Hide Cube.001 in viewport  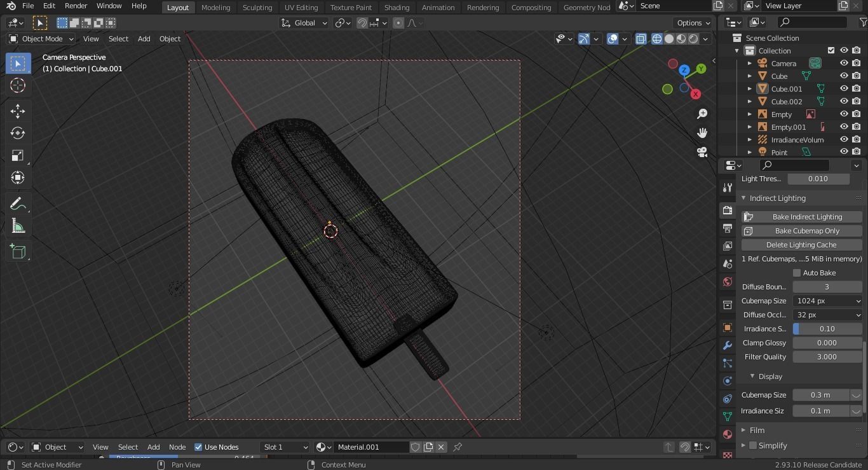[844, 88]
